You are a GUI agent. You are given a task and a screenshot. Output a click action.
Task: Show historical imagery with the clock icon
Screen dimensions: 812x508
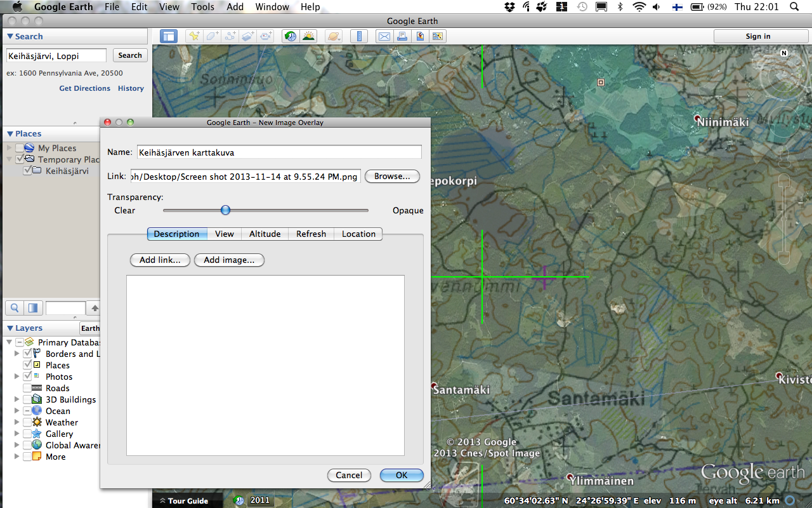click(x=291, y=36)
